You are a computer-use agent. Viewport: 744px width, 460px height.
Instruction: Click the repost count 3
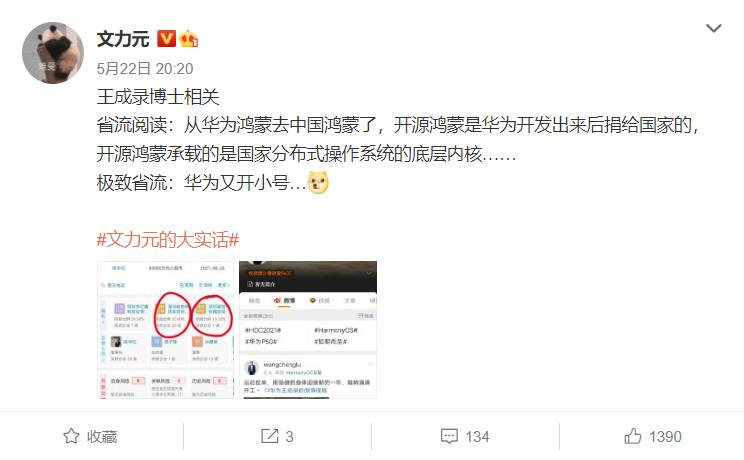289,437
